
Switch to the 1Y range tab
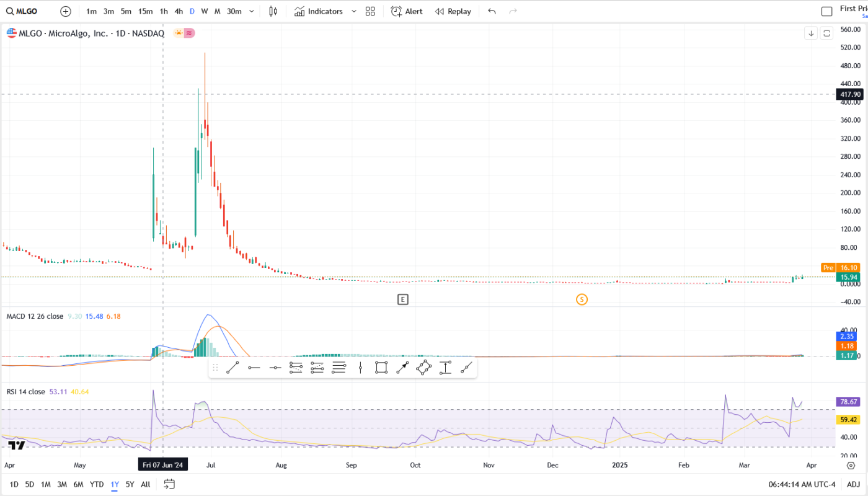click(113, 484)
